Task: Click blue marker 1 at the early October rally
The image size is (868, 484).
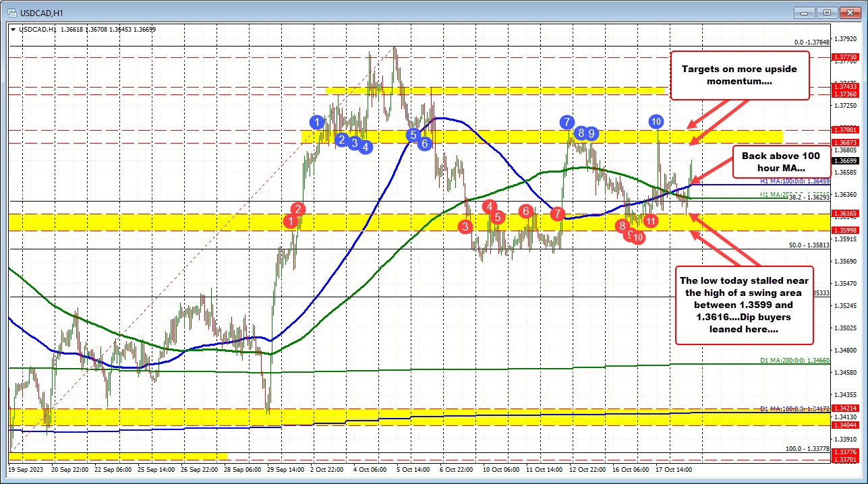Action: coord(317,122)
